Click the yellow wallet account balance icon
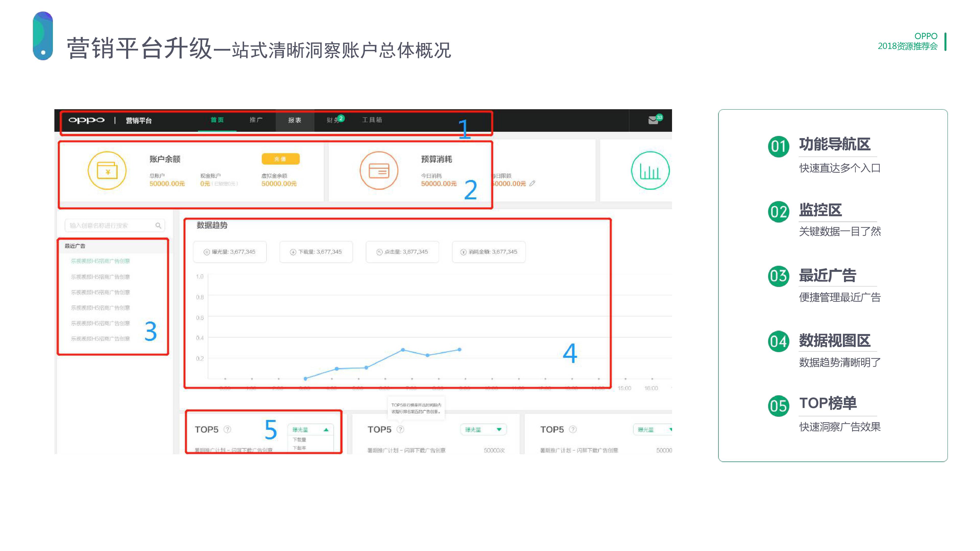This screenshot has height=551, width=980. 107,171
